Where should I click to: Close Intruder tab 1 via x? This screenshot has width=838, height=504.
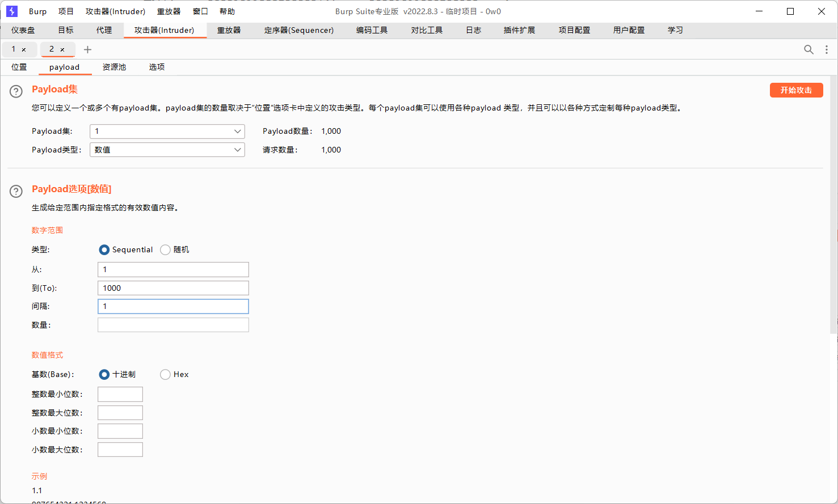point(24,50)
